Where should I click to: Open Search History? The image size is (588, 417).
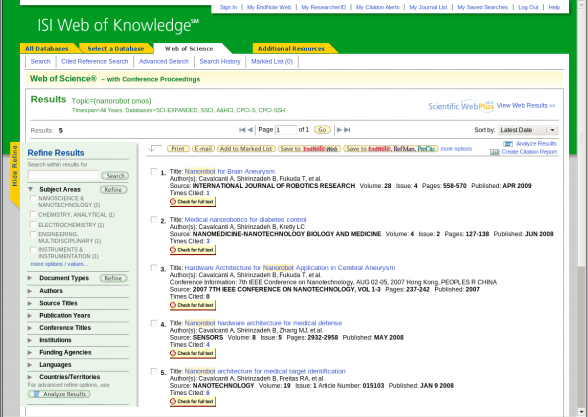click(x=220, y=62)
